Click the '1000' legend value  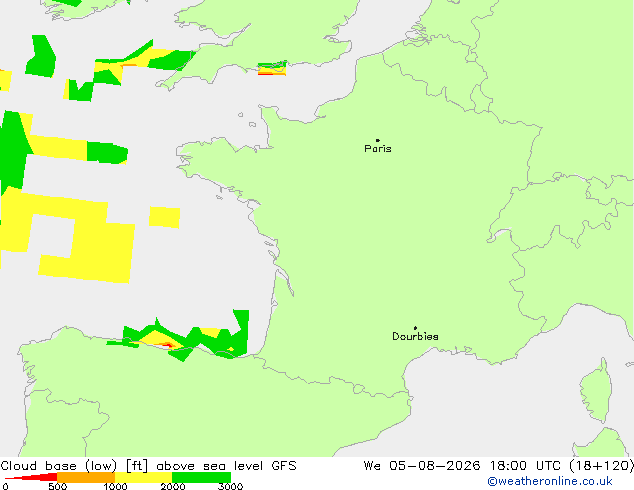115,486
